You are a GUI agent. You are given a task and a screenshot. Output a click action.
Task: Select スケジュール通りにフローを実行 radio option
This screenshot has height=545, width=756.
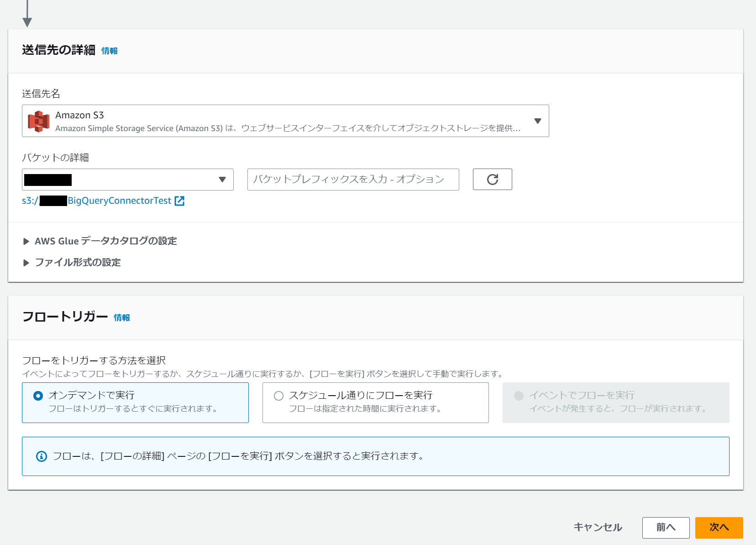tap(278, 396)
